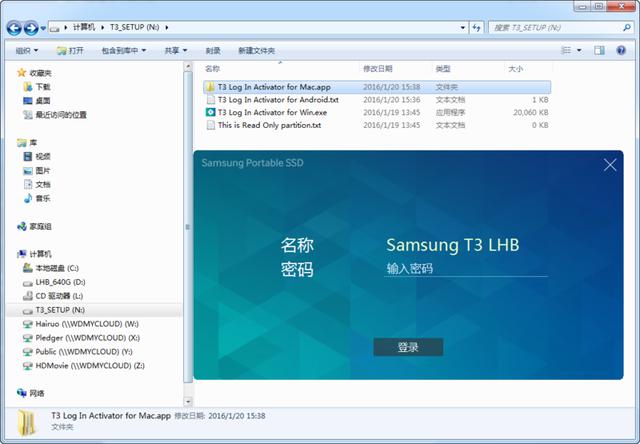This screenshot has width=640, height=444.
Task: Create a folder with 新建文件夹
Action: tap(256, 51)
